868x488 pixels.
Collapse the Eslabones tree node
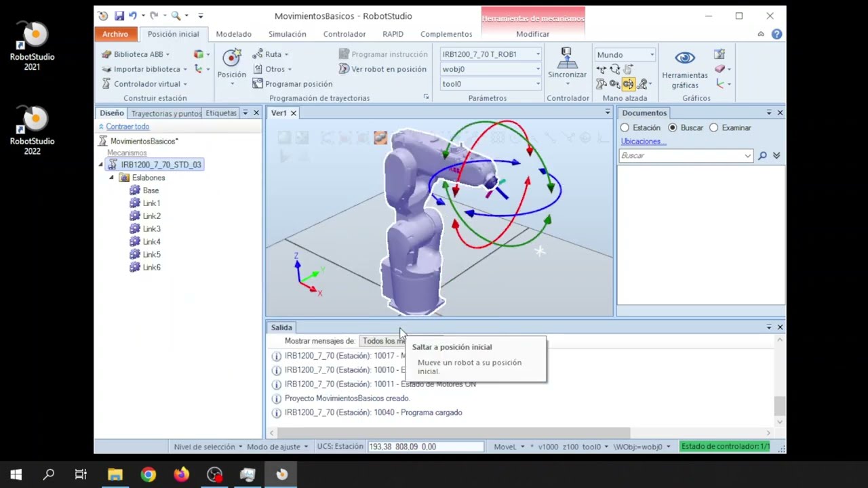[111, 178]
